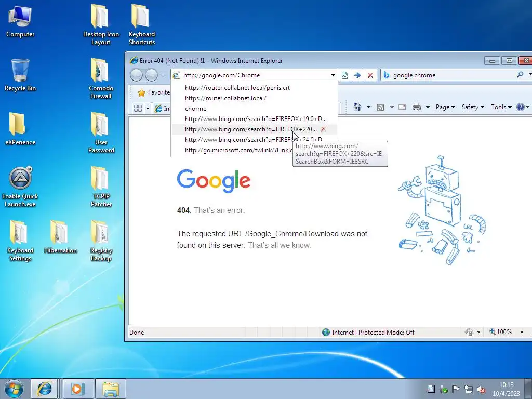The width and height of the screenshot is (532, 399).
Task: Open the Print dropdown arrow
Action: [x=428, y=107]
